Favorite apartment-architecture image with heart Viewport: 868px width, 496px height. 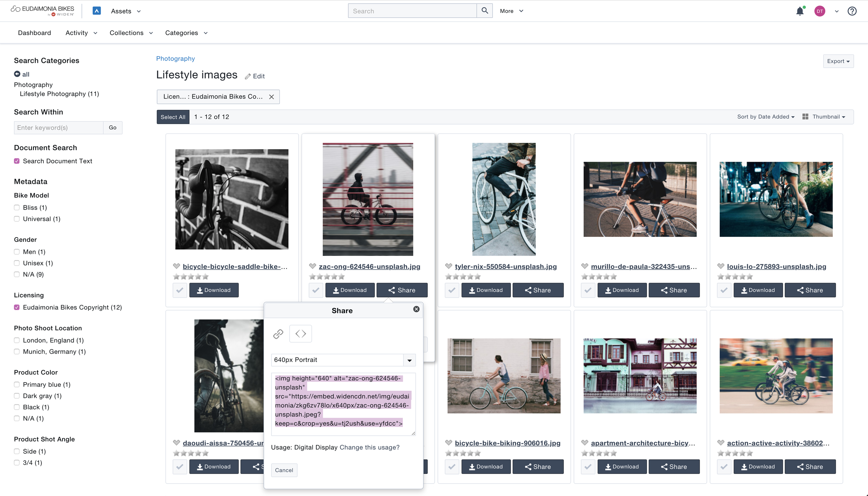click(x=585, y=443)
